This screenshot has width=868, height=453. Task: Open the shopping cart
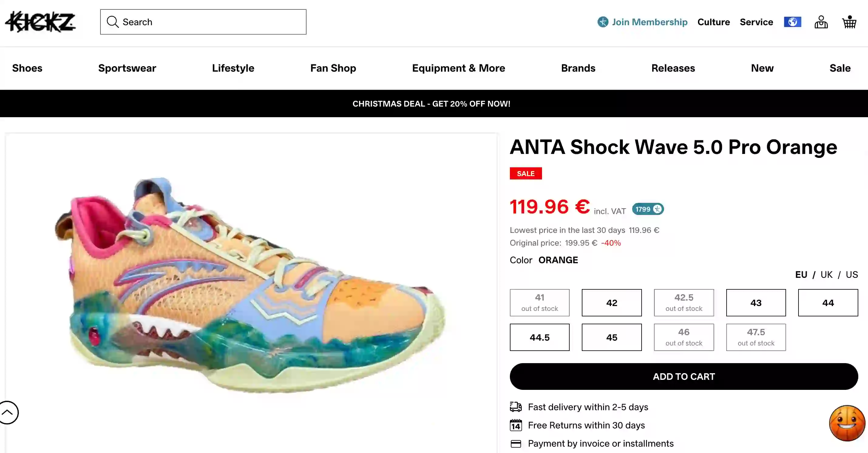point(849,22)
